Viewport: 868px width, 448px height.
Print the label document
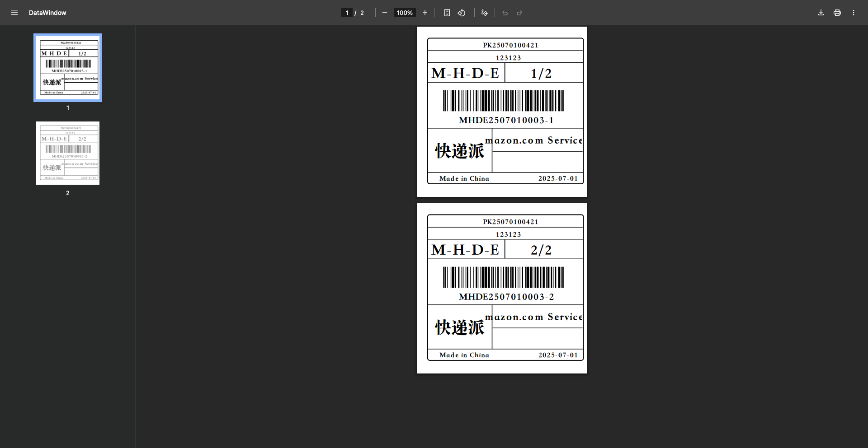coord(837,13)
